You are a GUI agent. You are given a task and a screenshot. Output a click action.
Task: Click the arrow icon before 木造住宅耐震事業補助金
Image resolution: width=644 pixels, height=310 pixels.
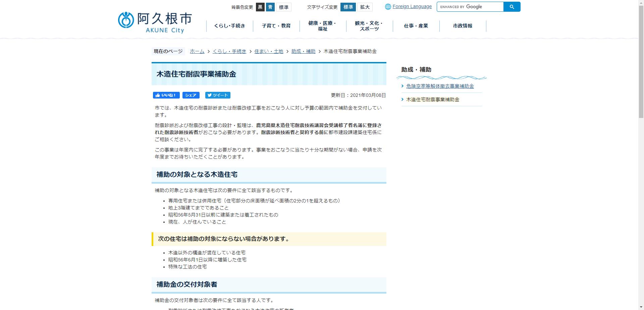pyautogui.click(x=402, y=99)
